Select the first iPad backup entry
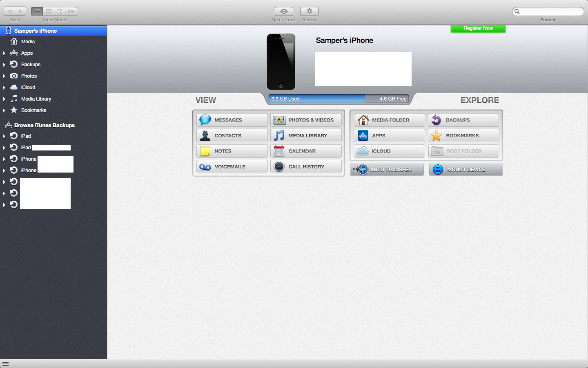The height and width of the screenshot is (368, 588). 53,136
